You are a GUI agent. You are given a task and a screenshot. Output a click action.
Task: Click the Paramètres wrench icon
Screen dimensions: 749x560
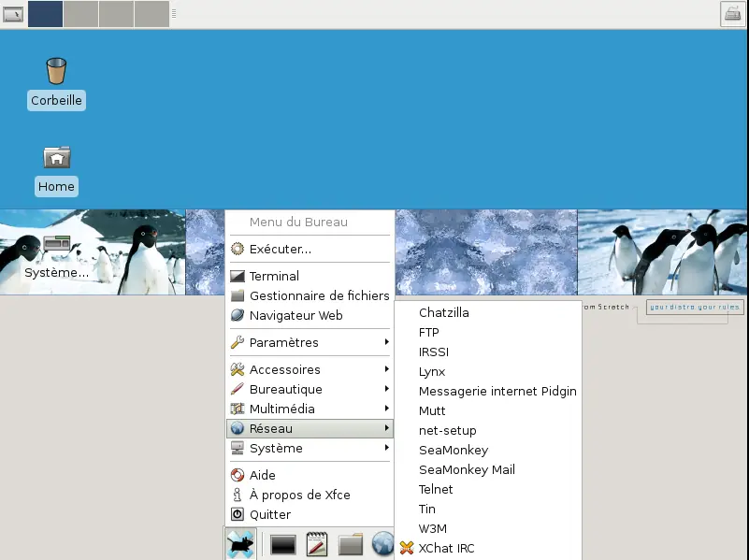tap(238, 342)
